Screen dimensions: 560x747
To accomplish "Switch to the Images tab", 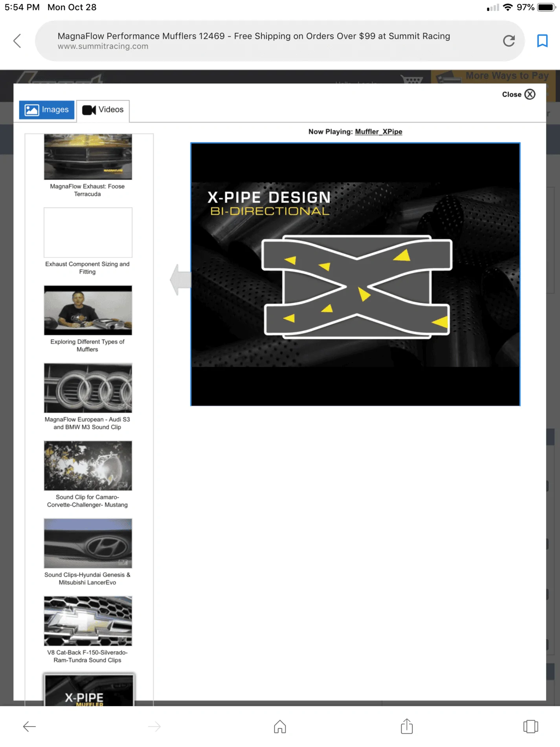I will (47, 110).
